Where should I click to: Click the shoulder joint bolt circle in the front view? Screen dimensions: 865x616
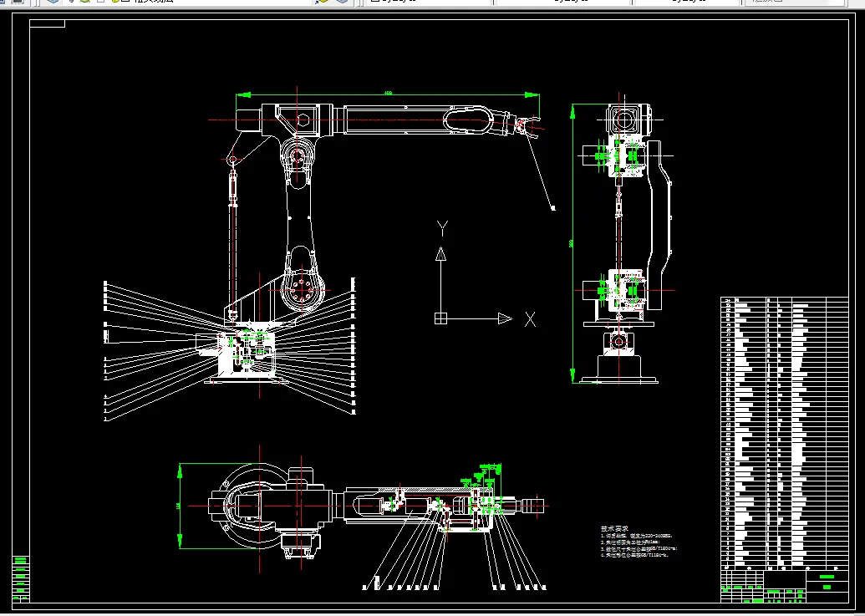(x=300, y=289)
